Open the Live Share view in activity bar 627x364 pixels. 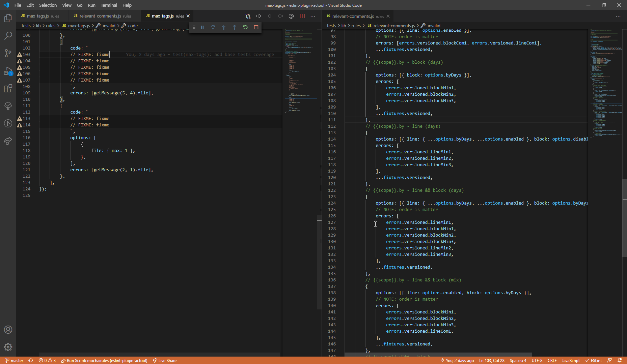[8, 141]
